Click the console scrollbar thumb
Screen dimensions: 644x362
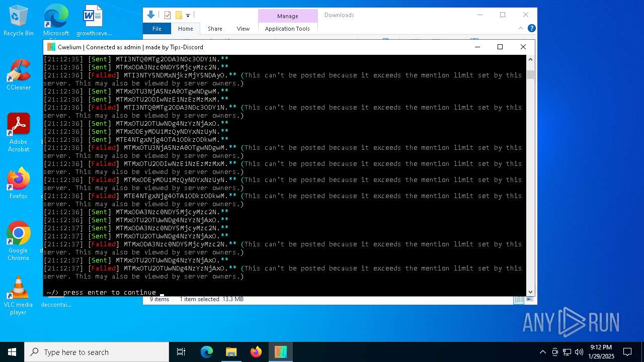click(x=530, y=74)
